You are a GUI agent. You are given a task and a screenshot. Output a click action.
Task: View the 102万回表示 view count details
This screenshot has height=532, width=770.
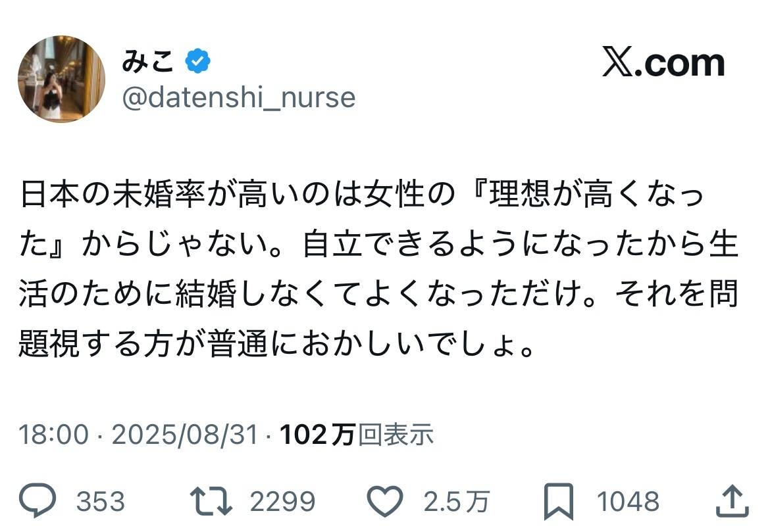(x=357, y=435)
